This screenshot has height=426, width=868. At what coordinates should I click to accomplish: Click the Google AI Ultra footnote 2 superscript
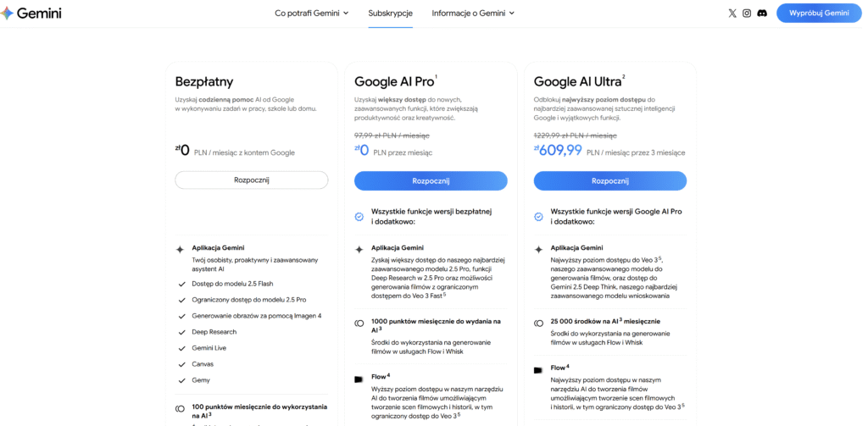(x=623, y=77)
